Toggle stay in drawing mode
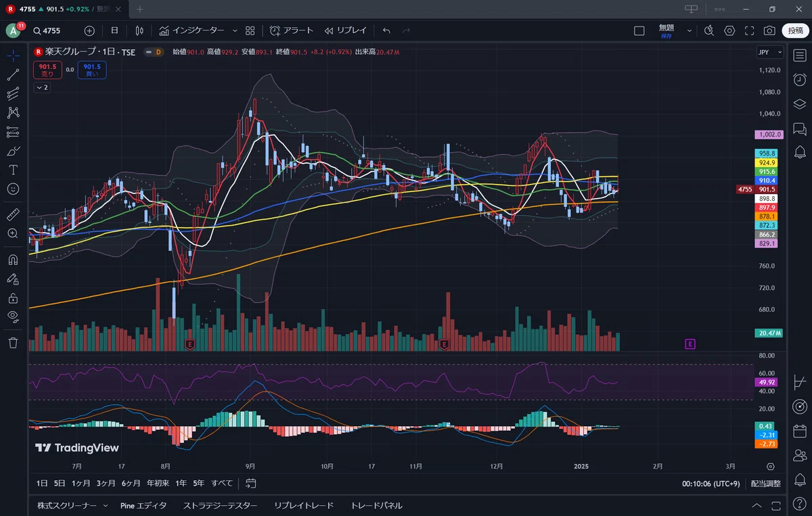Screen dimensions: 812x516 (x=13, y=279)
